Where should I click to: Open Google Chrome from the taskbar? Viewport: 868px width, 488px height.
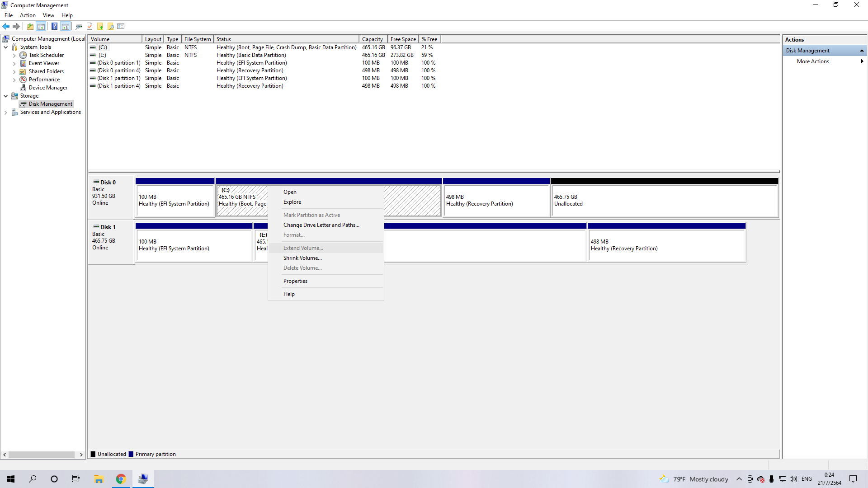121,479
